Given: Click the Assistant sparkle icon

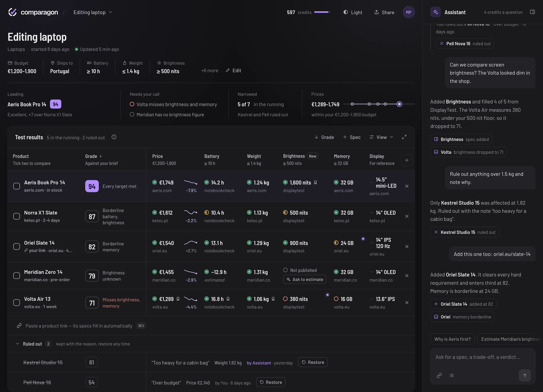Looking at the screenshot, I should [x=435, y=12].
